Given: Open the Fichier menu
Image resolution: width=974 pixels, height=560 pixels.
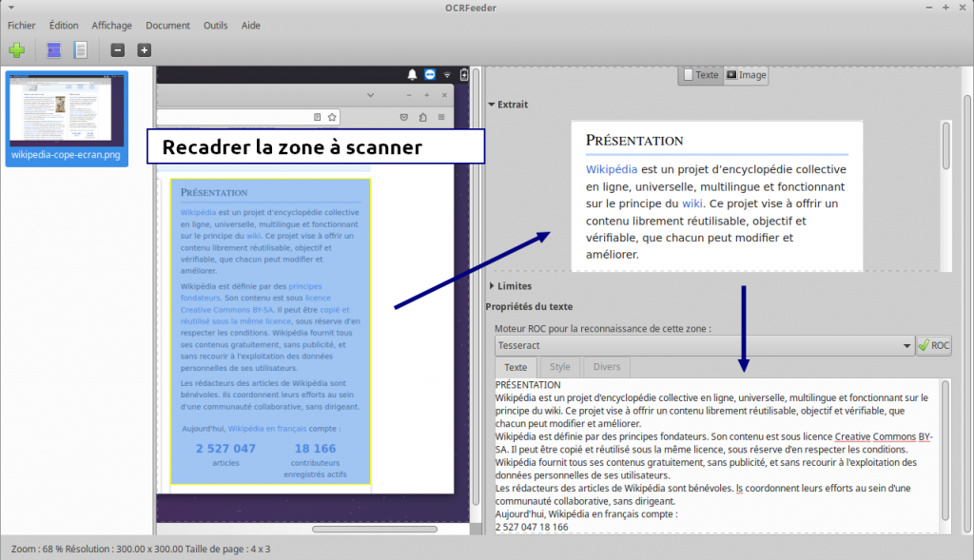Looking at the screenshot, I should (x=21, y=26).
